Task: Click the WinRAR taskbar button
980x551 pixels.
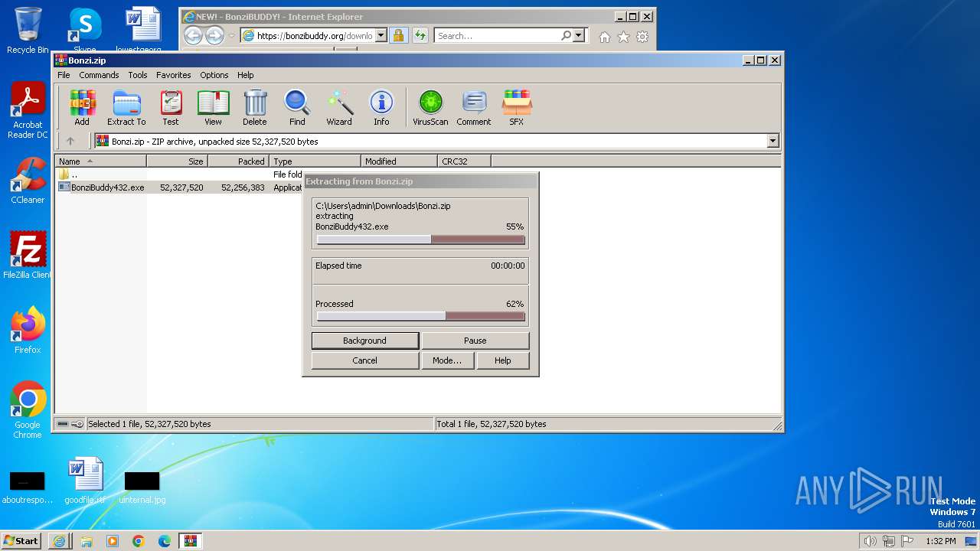Action: click(x=191, y=540)
